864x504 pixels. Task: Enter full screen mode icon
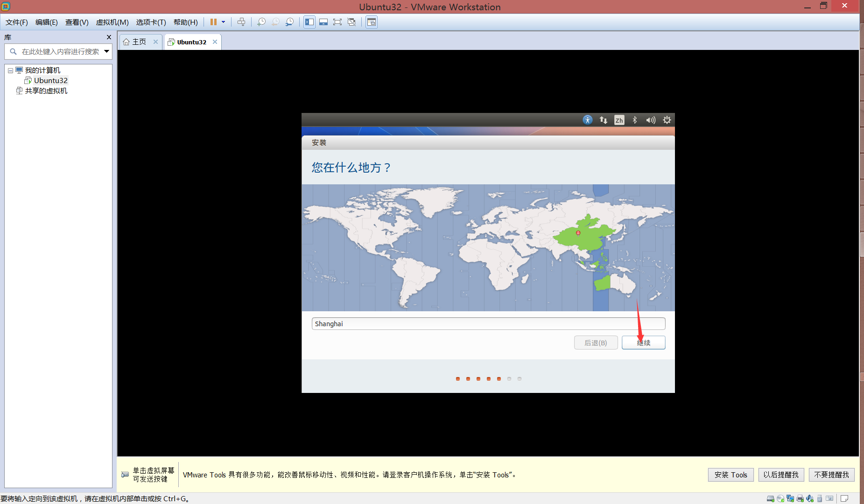tap(337, 22)
